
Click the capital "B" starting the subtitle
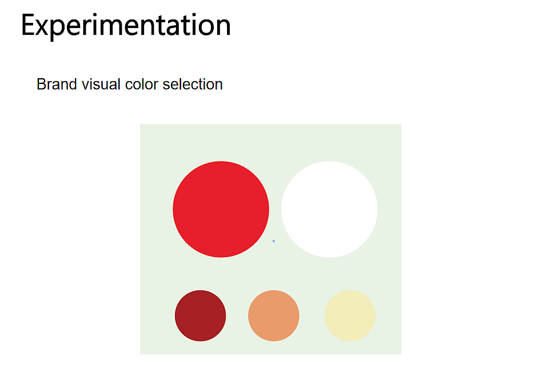click(41, 85)
